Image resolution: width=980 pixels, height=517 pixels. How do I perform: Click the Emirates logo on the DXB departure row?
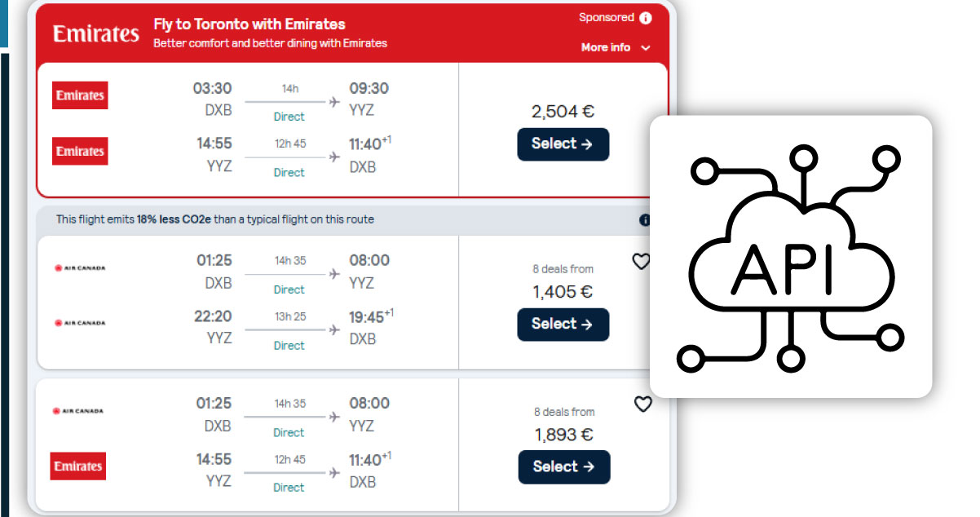[79, 95]
